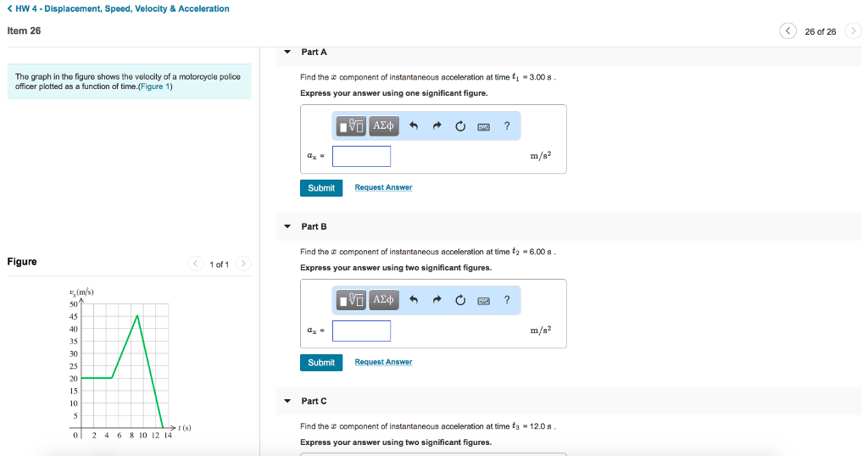Show keyboard shortcuts in Part A toolbar

483,126
